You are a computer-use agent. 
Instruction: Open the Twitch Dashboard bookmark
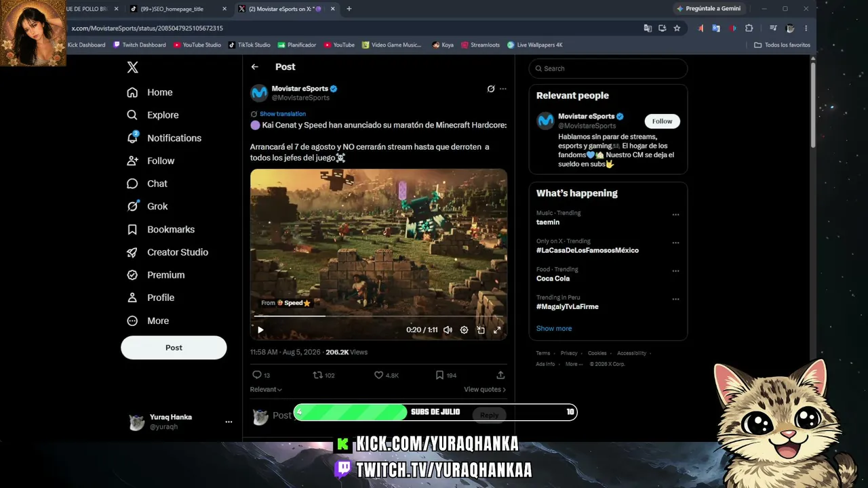[x=140, y=45]
